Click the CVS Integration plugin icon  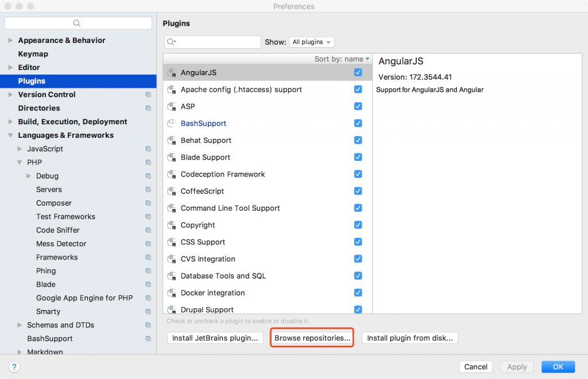pos(172,259)
